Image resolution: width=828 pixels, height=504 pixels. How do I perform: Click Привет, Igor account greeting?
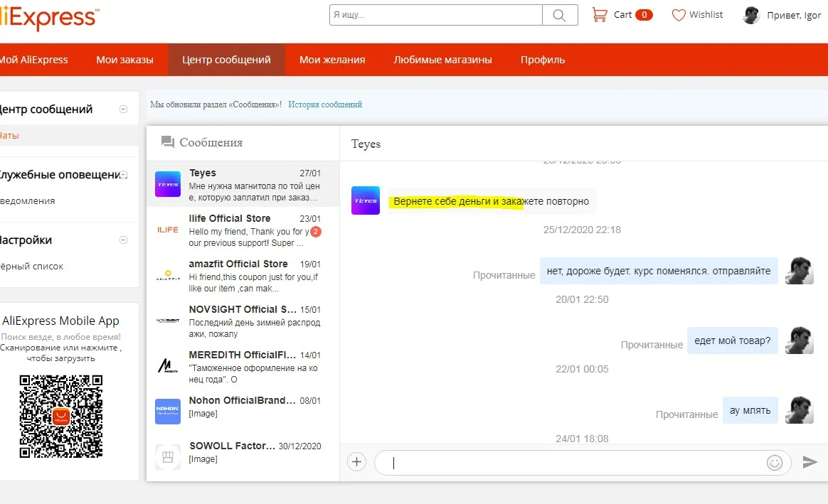coord(794,16)
